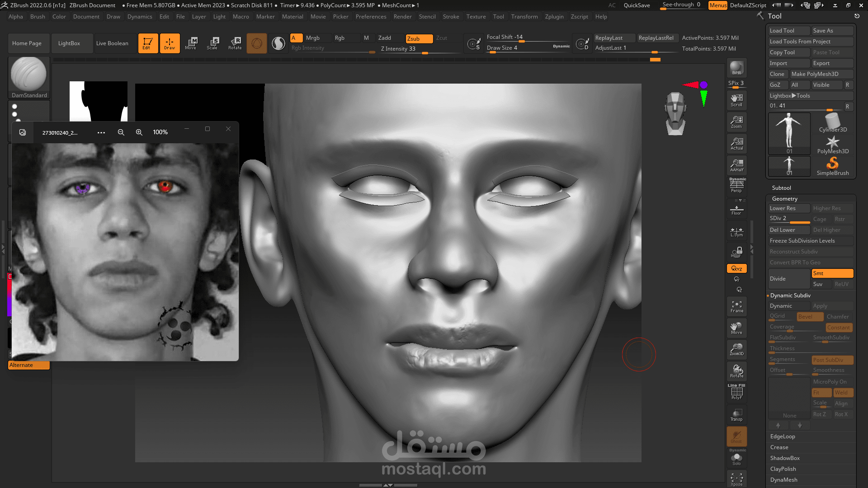Activate the Move mode icon in top shelf
The width and height of the screenshot is (868, 488).
point(192,43)
